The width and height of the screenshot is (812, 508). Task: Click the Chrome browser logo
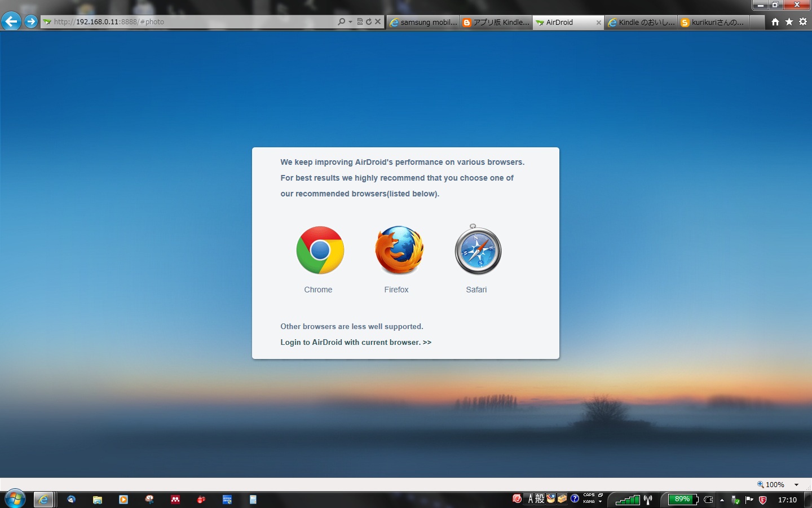coord(320,250)
